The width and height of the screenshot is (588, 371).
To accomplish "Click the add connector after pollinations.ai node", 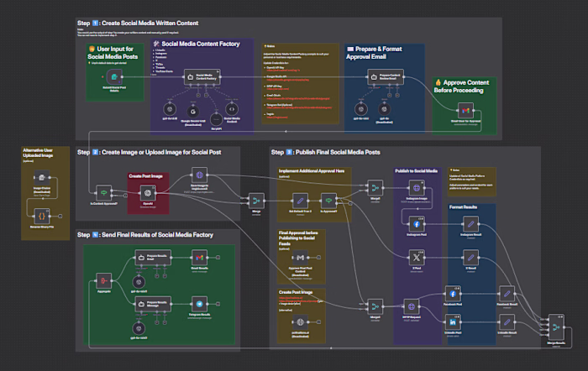I will (318, 322).
